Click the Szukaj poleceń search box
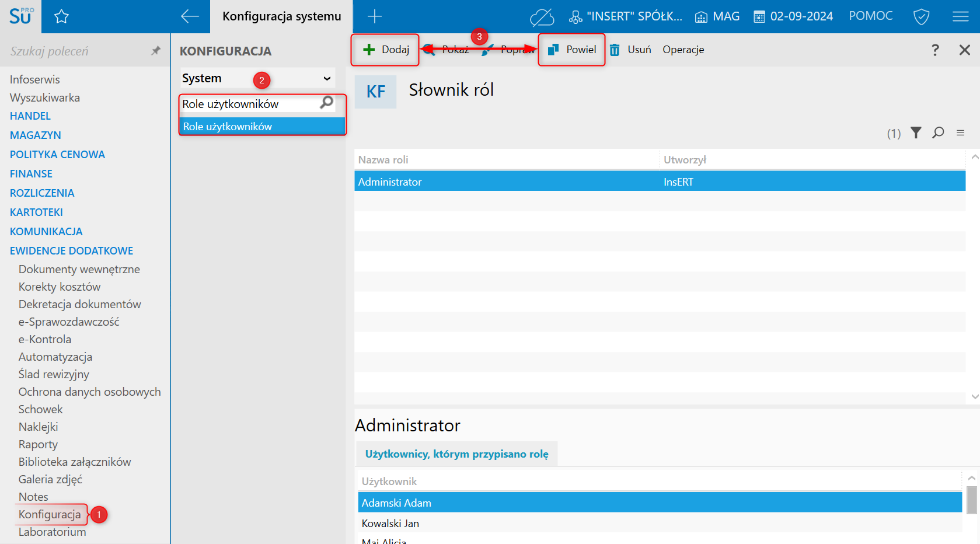Viewport: 980px width, 544px height. coord(76,51)
